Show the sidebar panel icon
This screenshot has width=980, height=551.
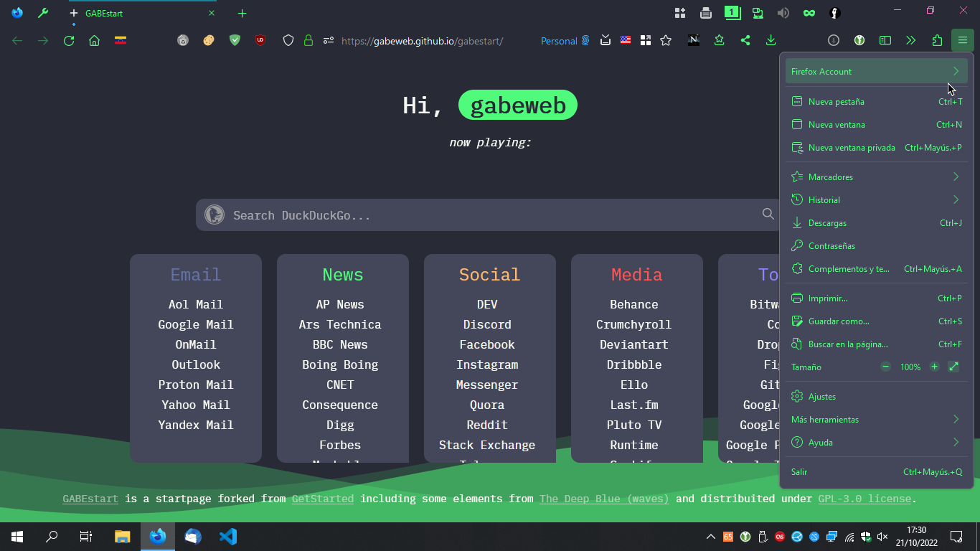(x=885, y=41)
